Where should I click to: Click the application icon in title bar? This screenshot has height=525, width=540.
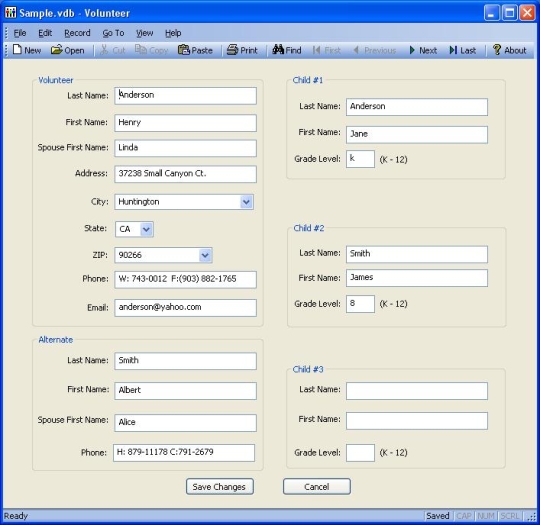pyautogui.click(x=10, y=13)
